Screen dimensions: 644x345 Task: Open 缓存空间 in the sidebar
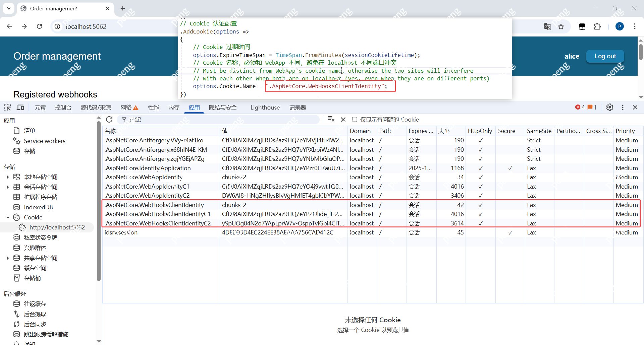[35, 268]
